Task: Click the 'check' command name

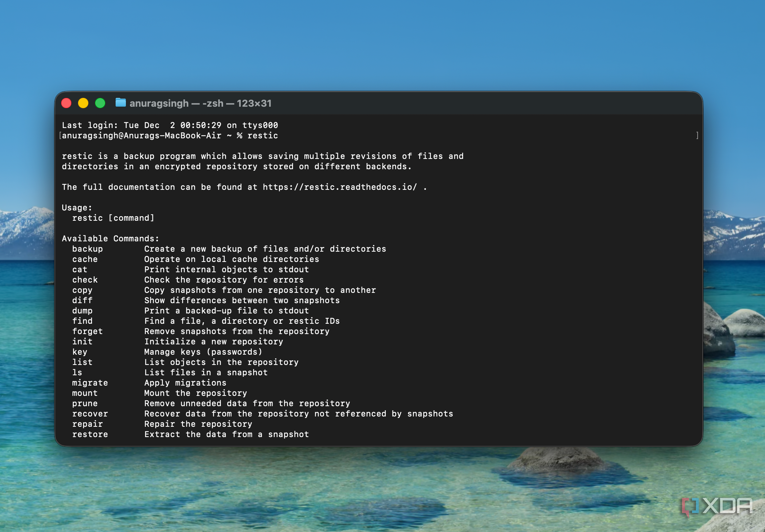Action: coord(85,280)
